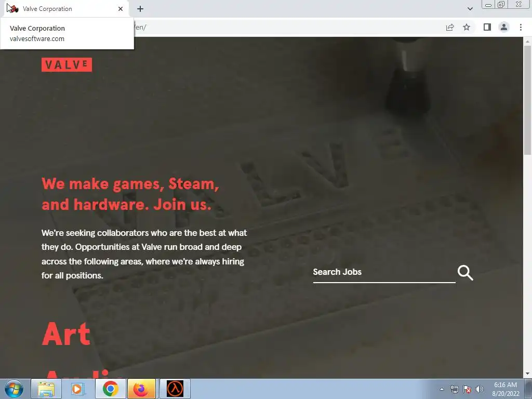532x399 pixels.
Task: Click the taskbar clock showing 6:16 AM
Action: (505, 389)
